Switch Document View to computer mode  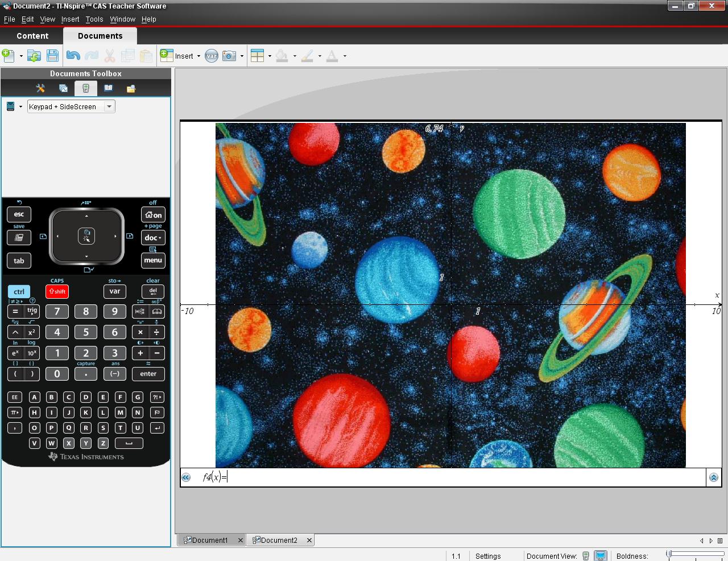pos(600,556)
